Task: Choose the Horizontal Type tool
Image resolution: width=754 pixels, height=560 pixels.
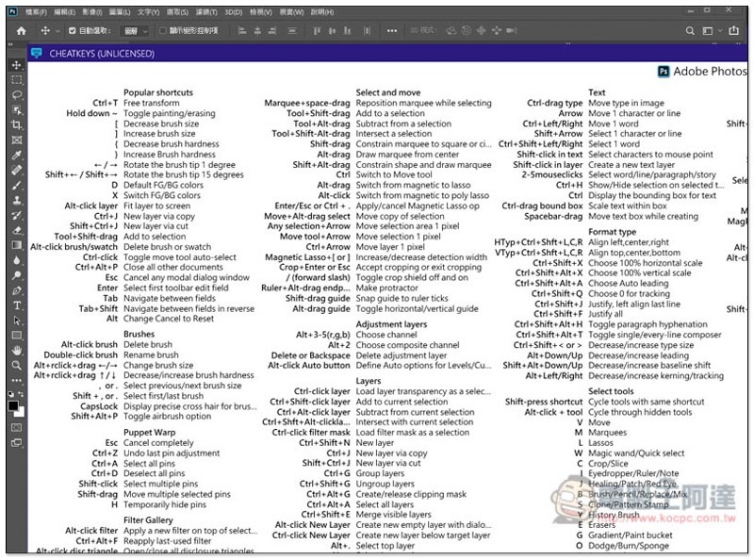Action: [17, 305]
